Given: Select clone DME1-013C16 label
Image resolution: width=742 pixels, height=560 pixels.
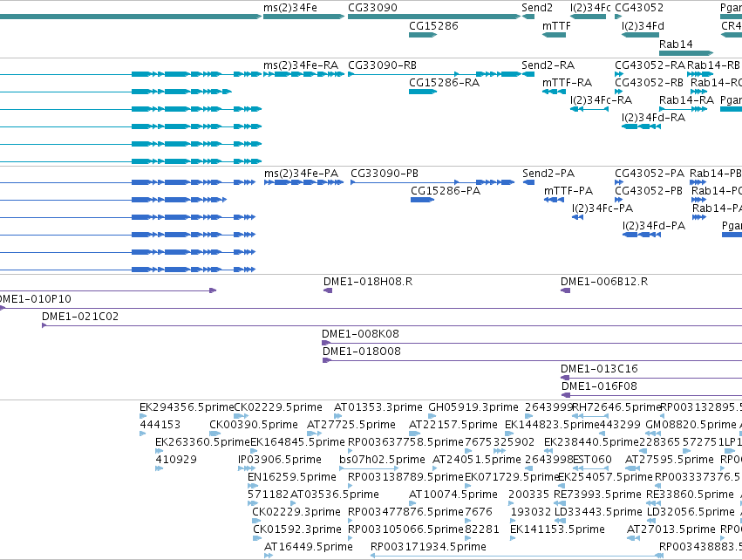Looking at the screenshot, I should (x=599, y=368).
